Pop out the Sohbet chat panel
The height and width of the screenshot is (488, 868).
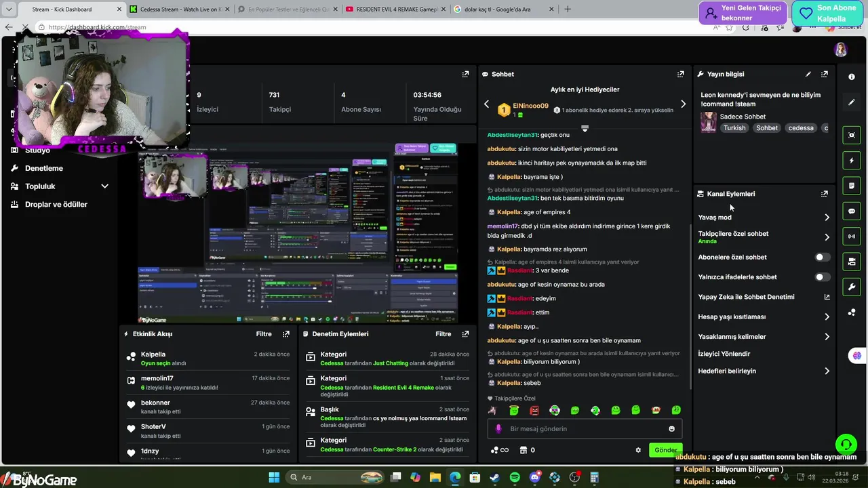681,75
